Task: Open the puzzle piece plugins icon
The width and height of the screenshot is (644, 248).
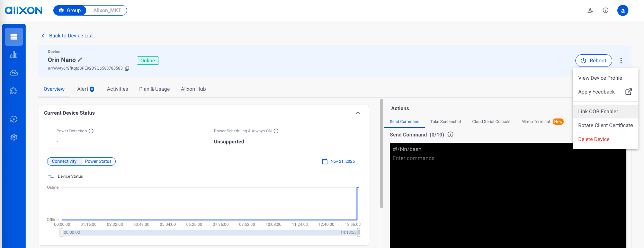Action: tap(14, 91)
